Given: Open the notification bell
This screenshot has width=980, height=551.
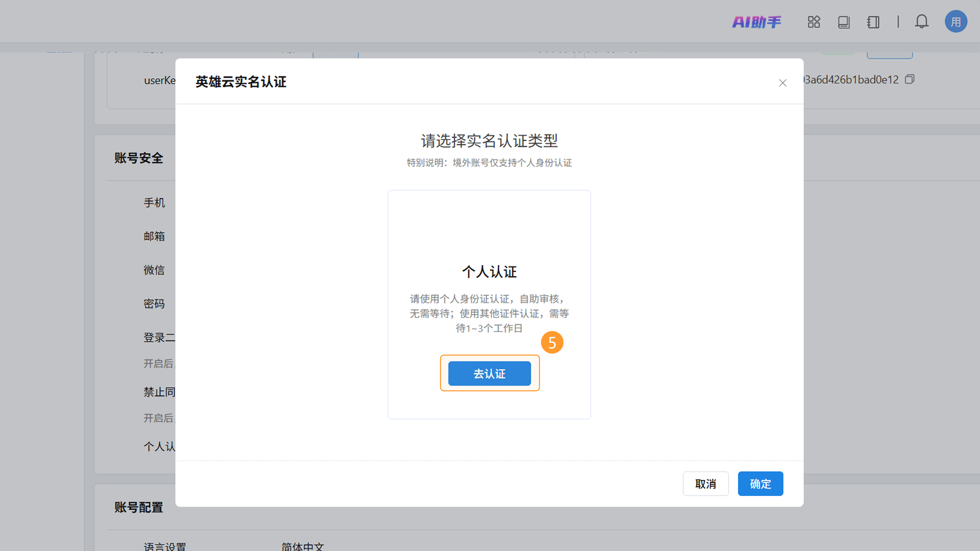Looking at the screenshot, I should coord(921,22).
